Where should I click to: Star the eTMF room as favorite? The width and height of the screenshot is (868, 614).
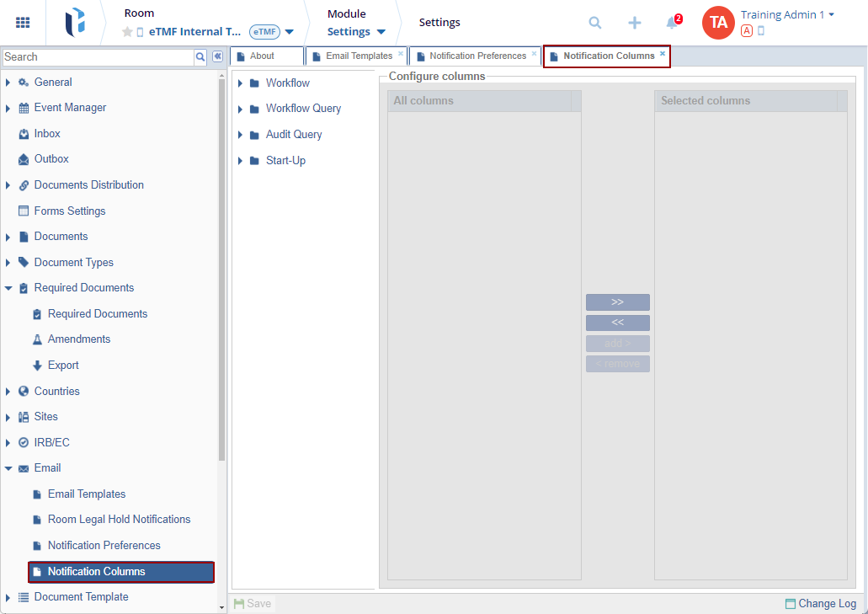[x=127, y=32]
